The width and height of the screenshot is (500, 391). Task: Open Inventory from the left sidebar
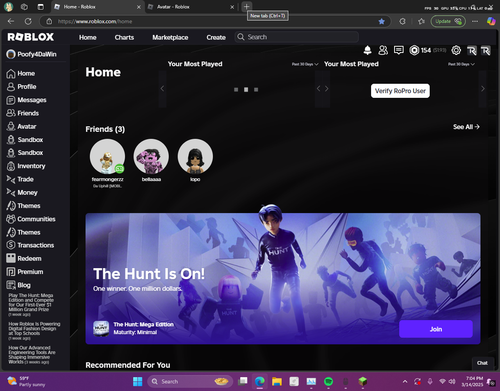pyautogui.click(x=26, y=166)
